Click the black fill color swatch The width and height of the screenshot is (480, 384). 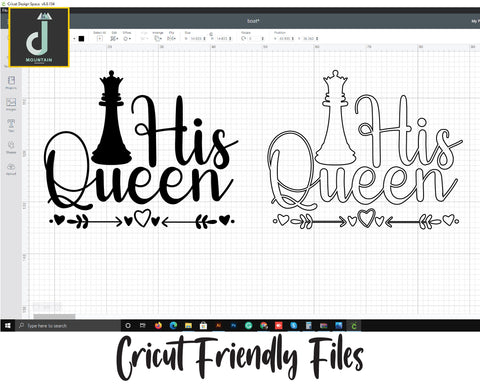pyautogui.click(x=81, y=39)
